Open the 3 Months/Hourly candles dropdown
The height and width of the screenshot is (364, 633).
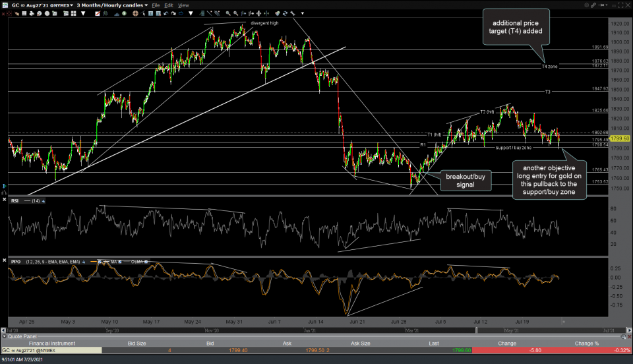(111, 5)
